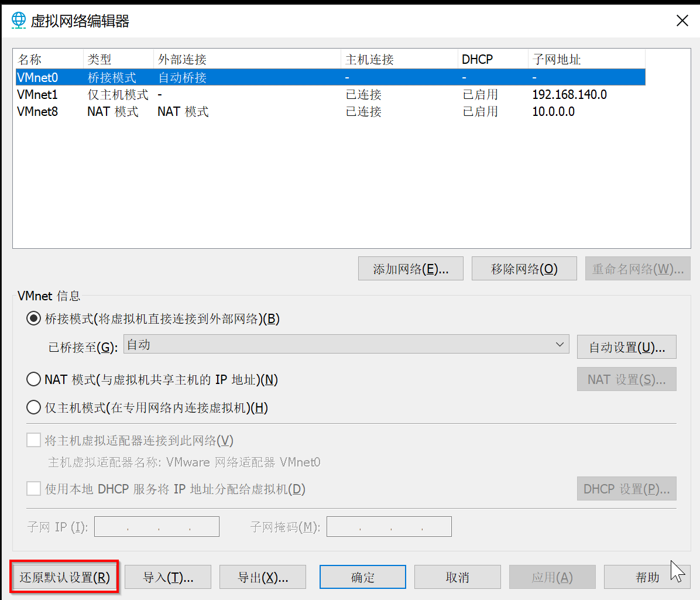Click 还原默认设置(R) button
Viewport: 700px width, 600px height.
(x=64, y=577)
